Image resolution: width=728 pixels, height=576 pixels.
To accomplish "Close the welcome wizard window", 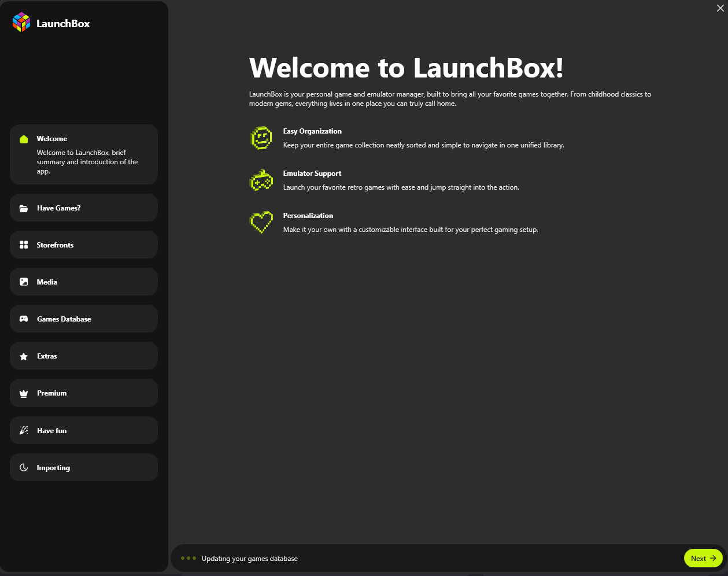I will pyautogui.click(x=720, y=8).
